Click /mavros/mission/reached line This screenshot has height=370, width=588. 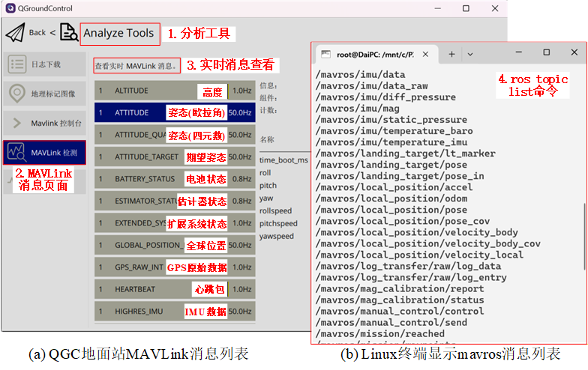[x=380, y=333]
